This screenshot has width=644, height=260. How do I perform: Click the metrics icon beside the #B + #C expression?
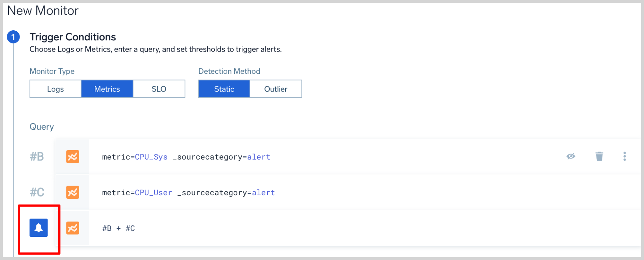click(72, 228)
